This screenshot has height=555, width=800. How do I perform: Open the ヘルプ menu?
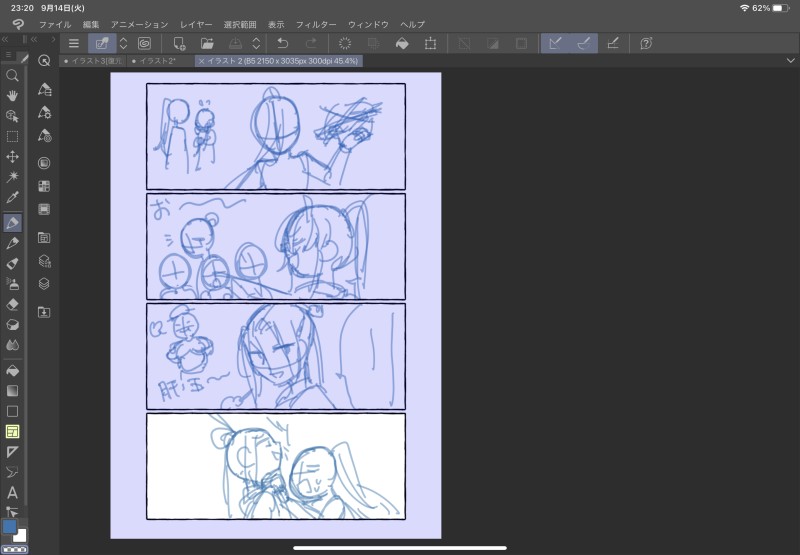click(412, 24)
